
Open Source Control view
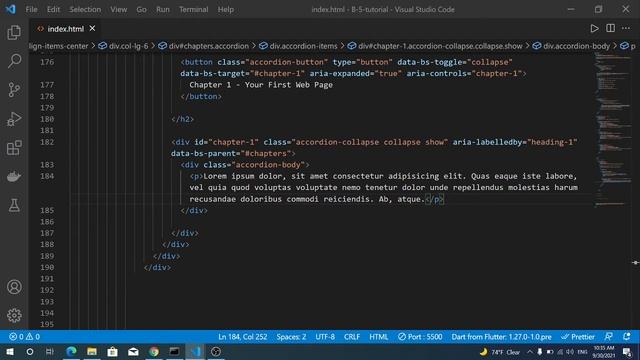[x=14, y=90]
